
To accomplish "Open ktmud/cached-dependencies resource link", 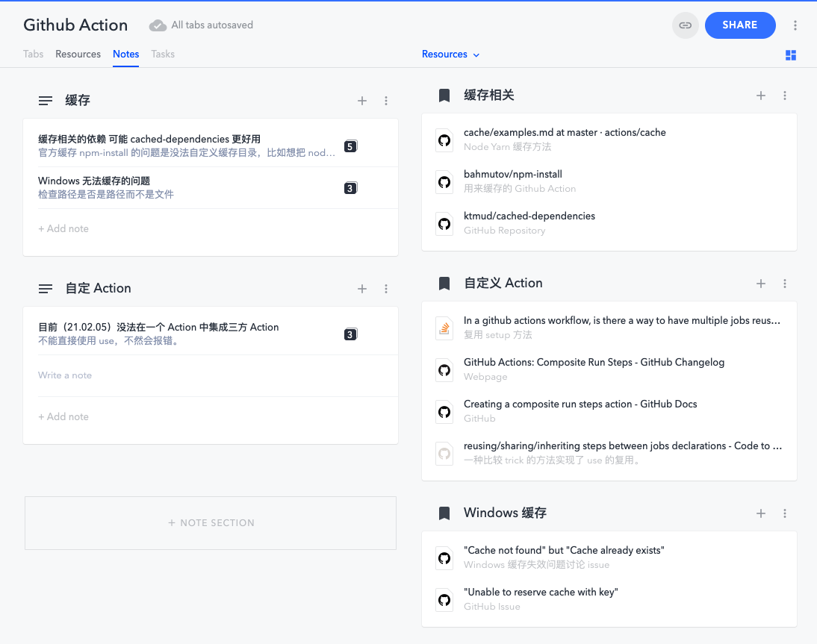I will [529, 216].
